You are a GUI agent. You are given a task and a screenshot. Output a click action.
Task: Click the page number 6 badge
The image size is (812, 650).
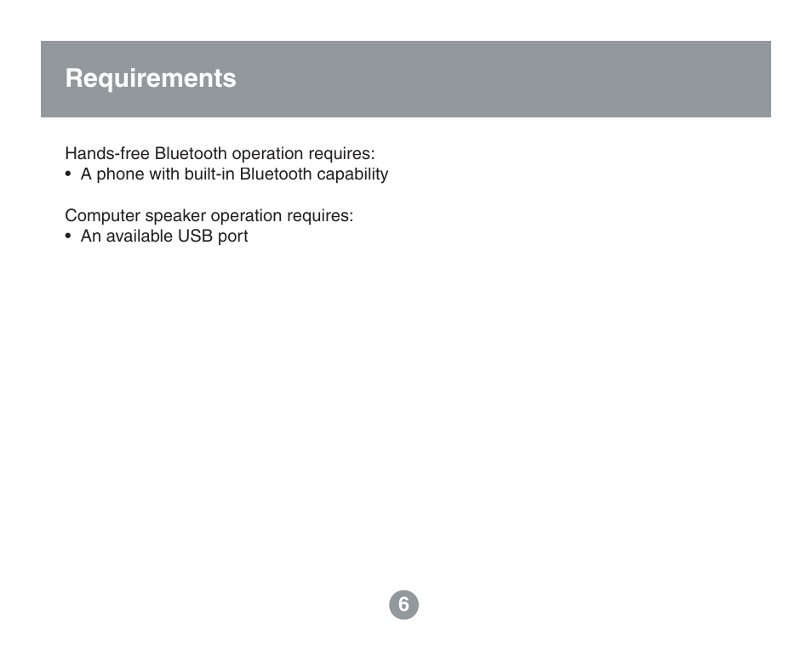pos(404,604)
